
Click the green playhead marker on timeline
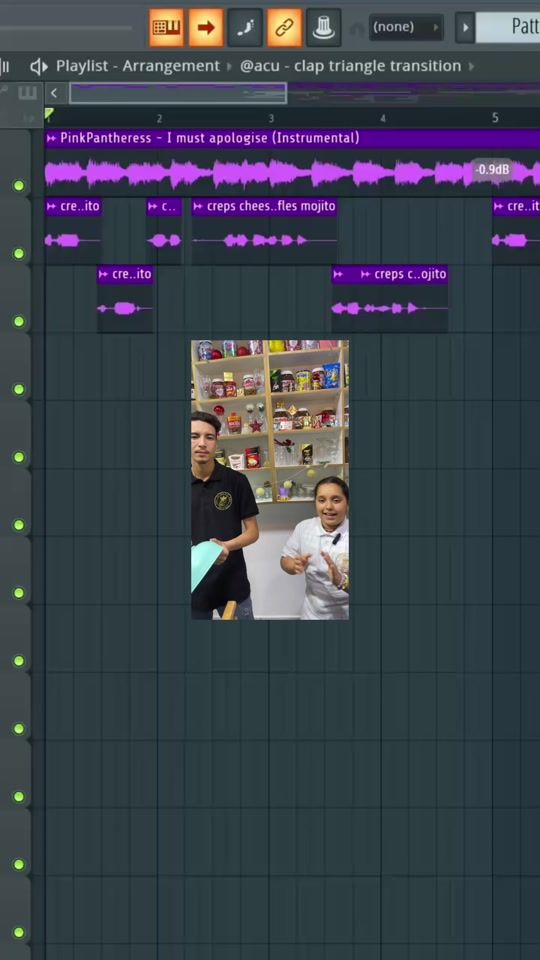(x=48, y=114)
